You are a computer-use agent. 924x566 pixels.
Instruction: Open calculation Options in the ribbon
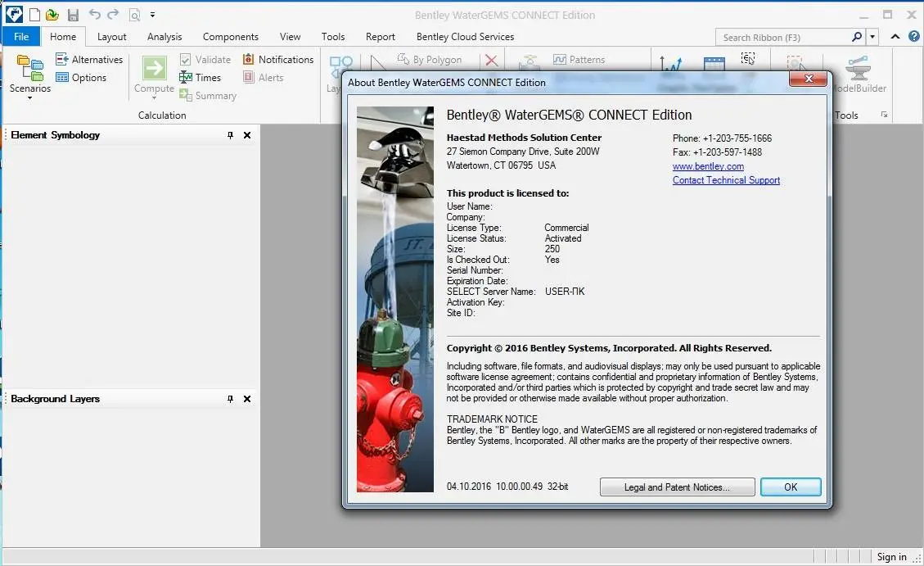tap(81, 77)
